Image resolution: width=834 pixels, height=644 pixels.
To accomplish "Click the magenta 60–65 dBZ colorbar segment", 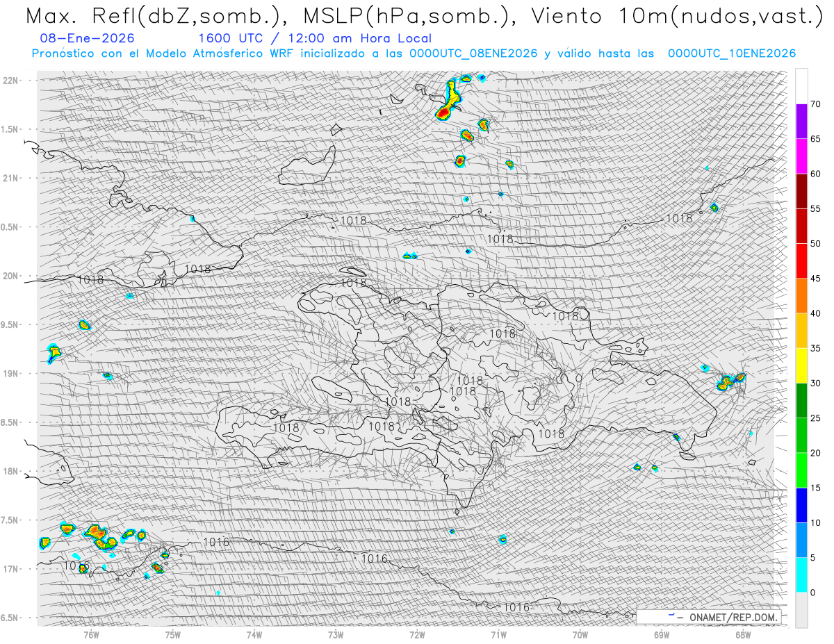I will pyautogui.click(x=801, y=156).
